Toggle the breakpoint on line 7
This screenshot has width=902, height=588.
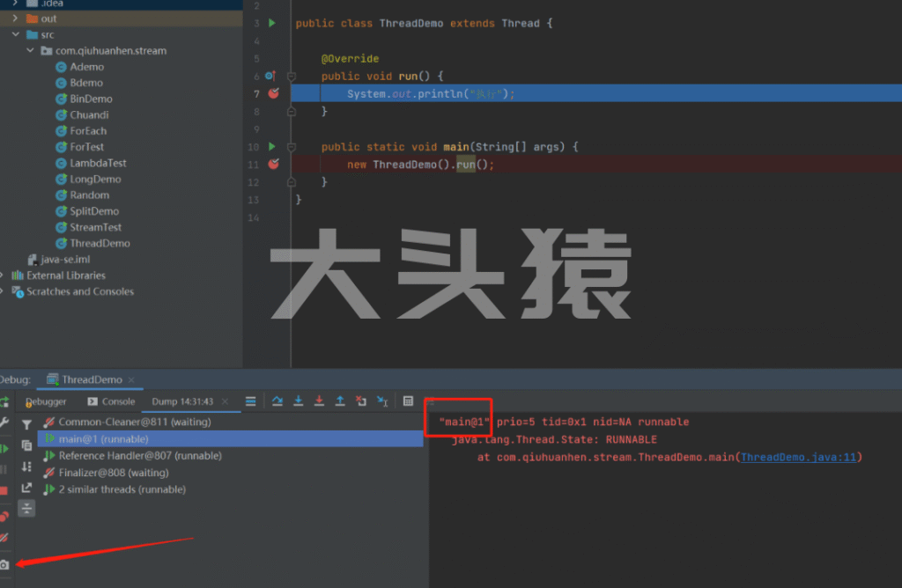tap(273, 93)
